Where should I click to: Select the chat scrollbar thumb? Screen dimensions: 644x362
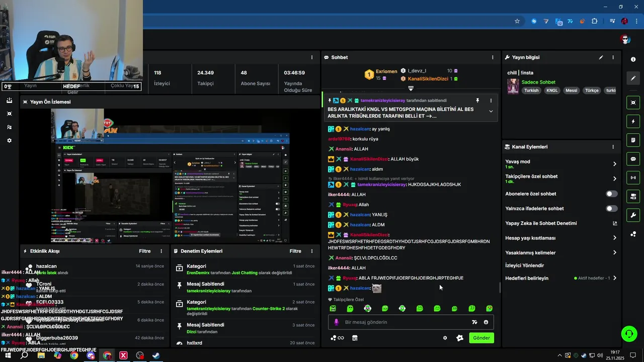(x=500, y=288)
